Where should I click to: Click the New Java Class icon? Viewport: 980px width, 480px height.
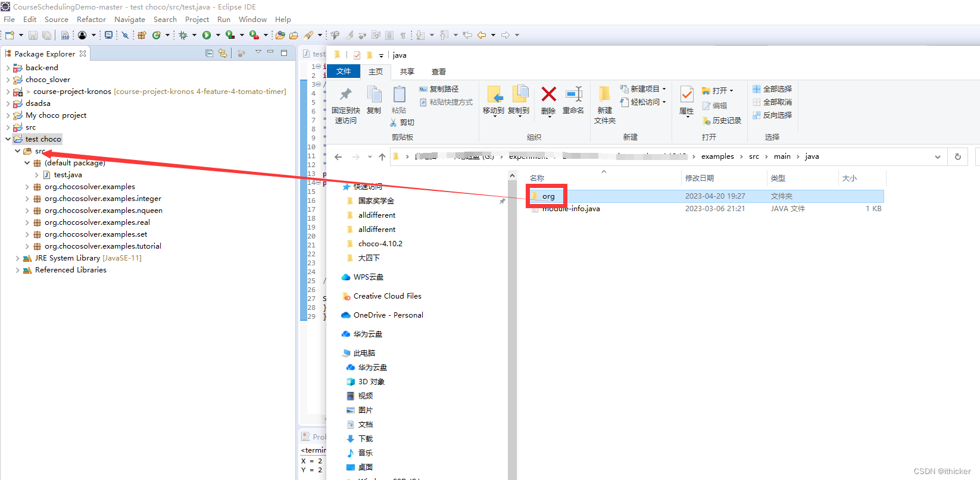[156, 35]
